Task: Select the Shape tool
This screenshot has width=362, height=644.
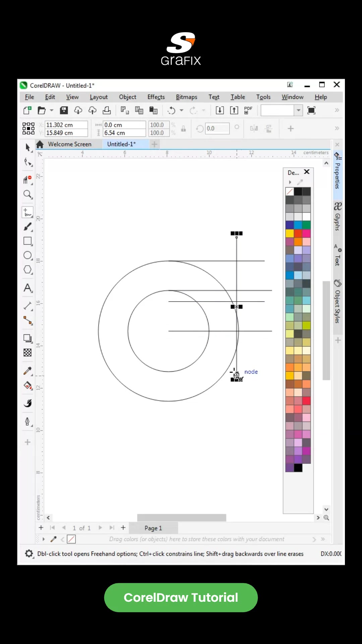Action: click(x=28, y=163)
